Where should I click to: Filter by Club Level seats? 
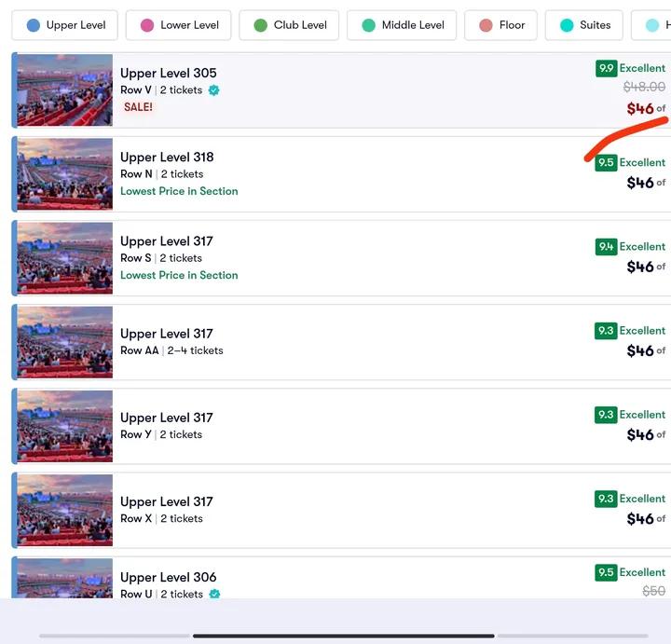289,25
